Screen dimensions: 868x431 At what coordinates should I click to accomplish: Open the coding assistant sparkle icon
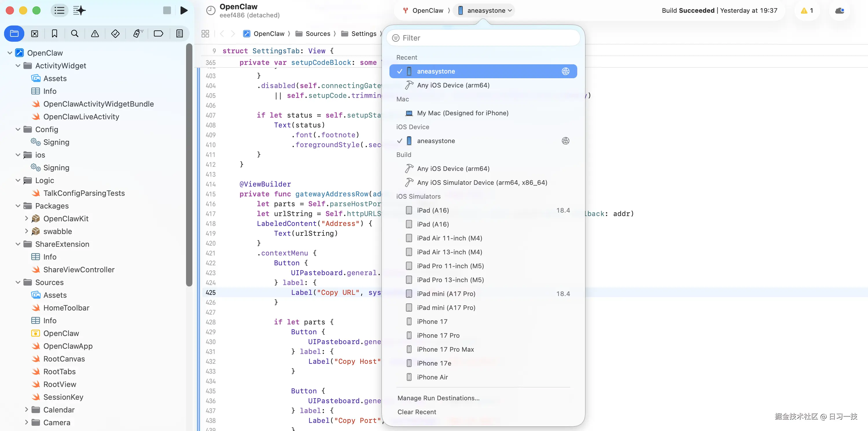(80, 10)
